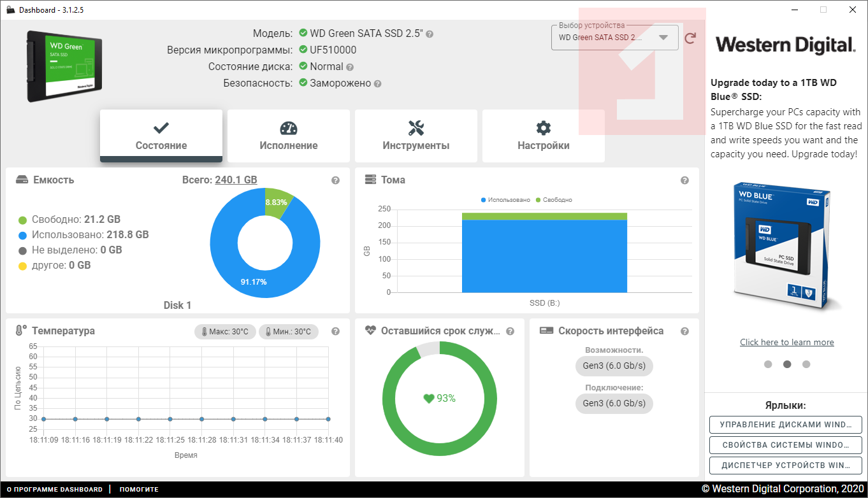Click the total capacity 240.1 GB link
The image size is (868, 498).
coord(236,180)
